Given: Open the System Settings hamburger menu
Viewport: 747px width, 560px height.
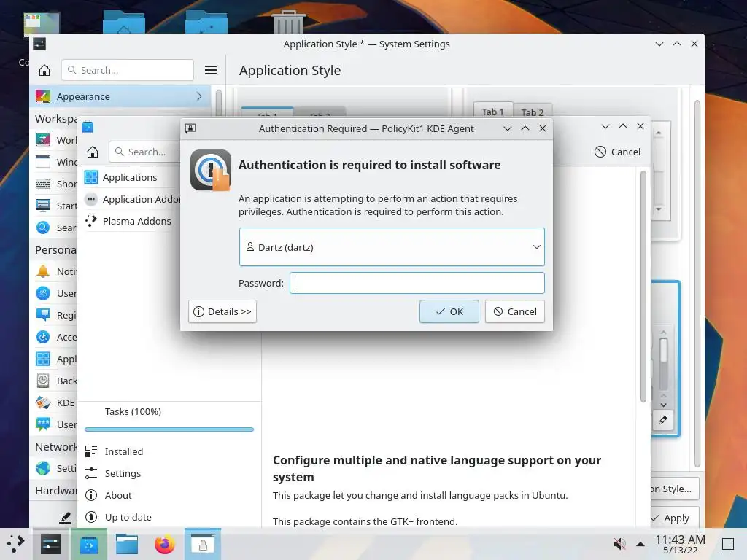Looking at the screenshot, I should pos(211,71).
